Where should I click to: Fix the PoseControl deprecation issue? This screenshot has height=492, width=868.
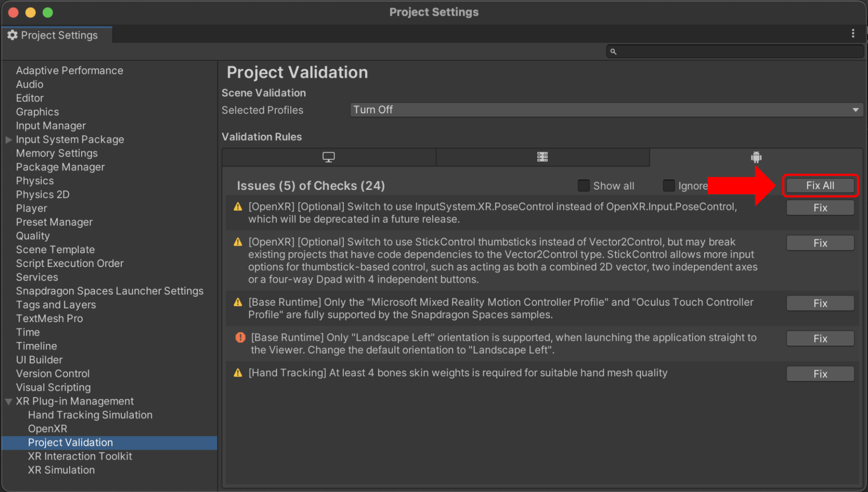tap(820, 208)
